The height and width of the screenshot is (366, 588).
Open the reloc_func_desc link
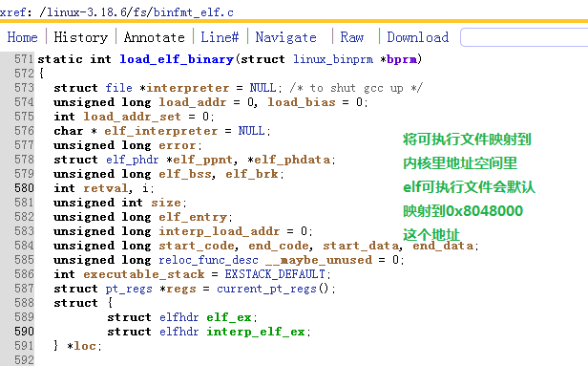tap(208, 260)
